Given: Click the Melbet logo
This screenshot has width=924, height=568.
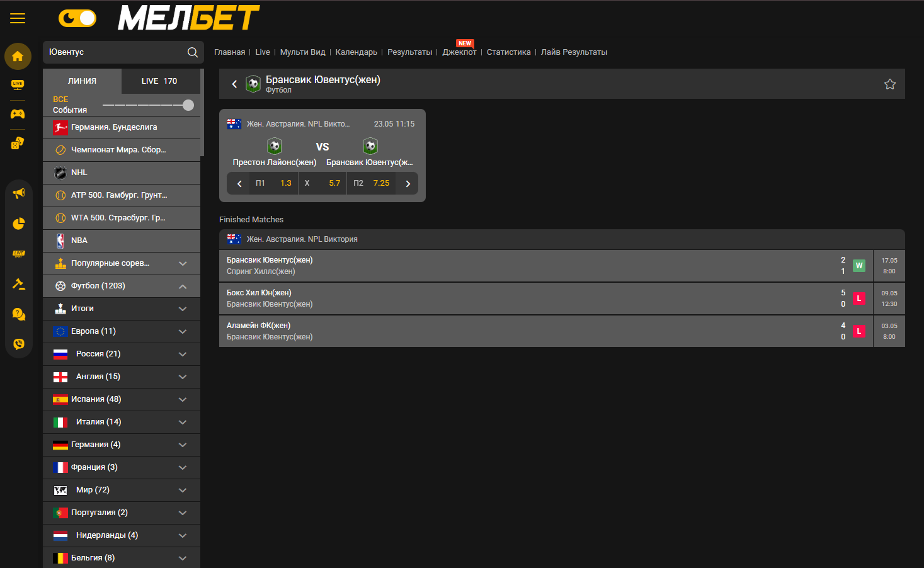Looking at the screenshot, I should (x=189, y=18).
